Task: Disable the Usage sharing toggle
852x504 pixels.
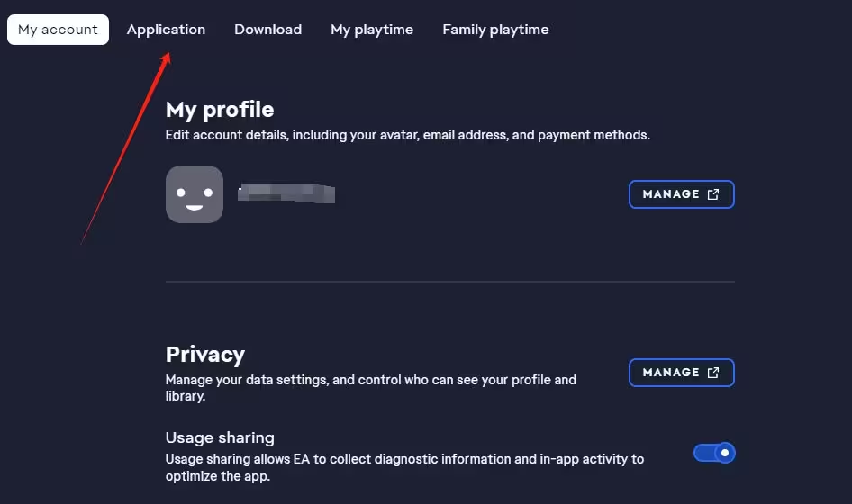Action: [714, 453]
